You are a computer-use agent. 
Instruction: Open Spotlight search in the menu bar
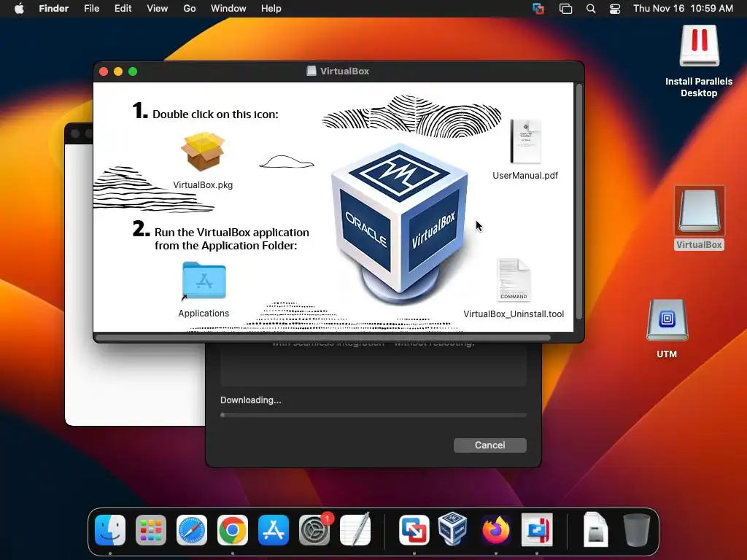591,9
